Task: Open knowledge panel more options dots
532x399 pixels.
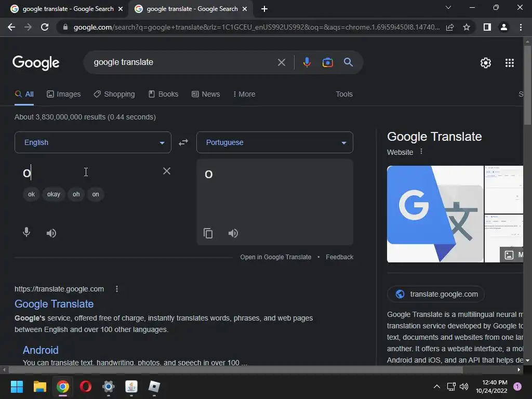Action: pyautogui.click(x=421, y=151)
